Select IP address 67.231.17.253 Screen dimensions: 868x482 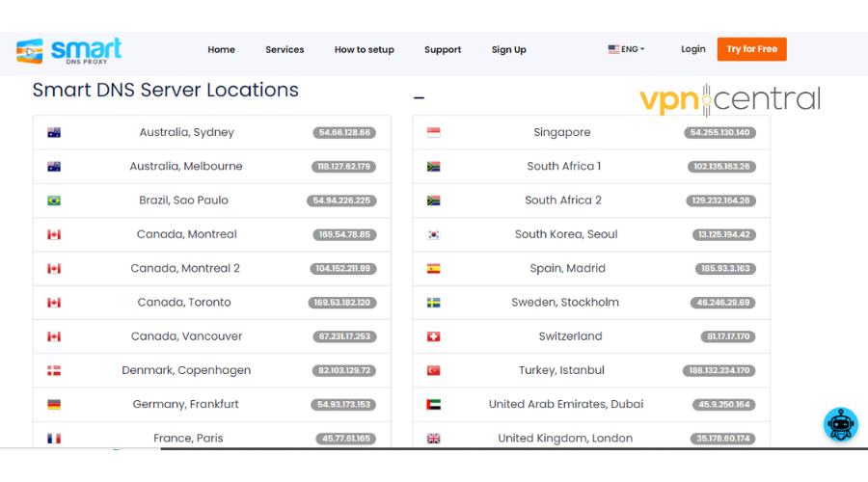pos(344,336)
